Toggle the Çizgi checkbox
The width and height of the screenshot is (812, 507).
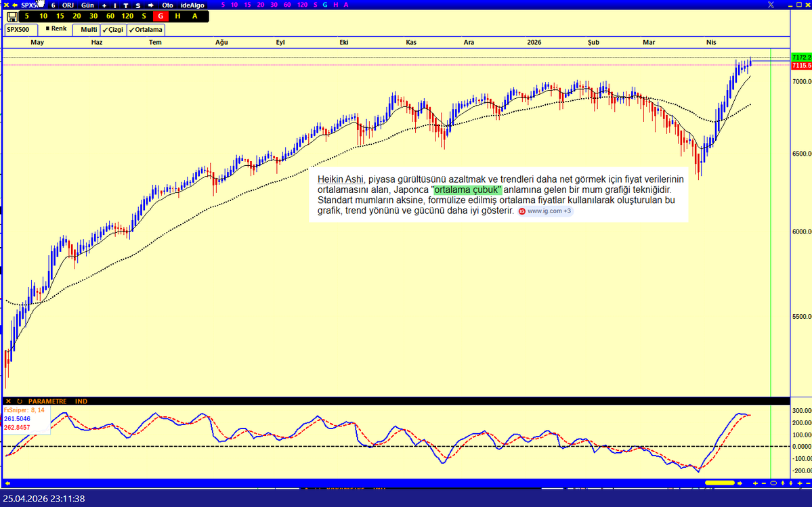113,30
